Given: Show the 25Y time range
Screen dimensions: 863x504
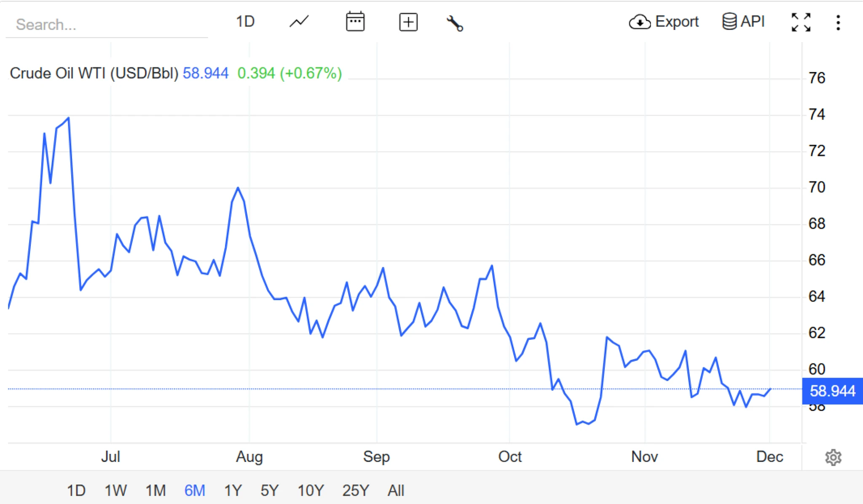Looking at the screenshot, I should click(356, 491).
